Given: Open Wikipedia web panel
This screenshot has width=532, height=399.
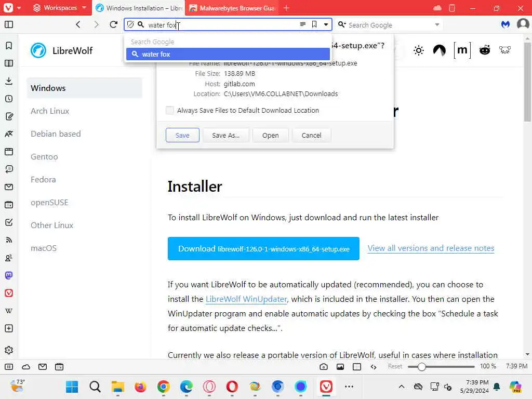Looking at the screenshot, I should 9,311.
